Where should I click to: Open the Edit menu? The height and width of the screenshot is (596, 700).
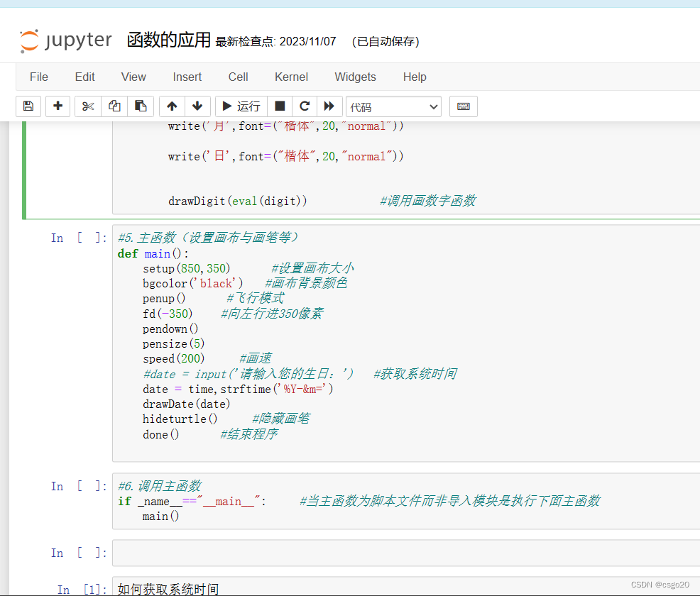point(84,77)
